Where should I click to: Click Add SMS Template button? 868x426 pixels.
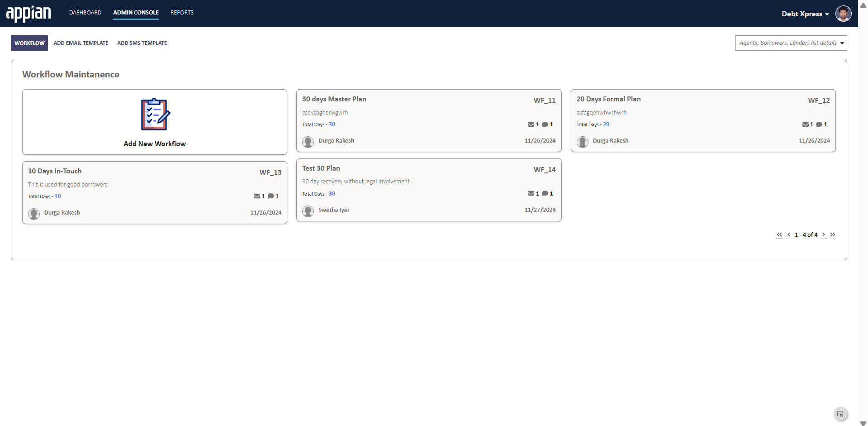(142, 43)
